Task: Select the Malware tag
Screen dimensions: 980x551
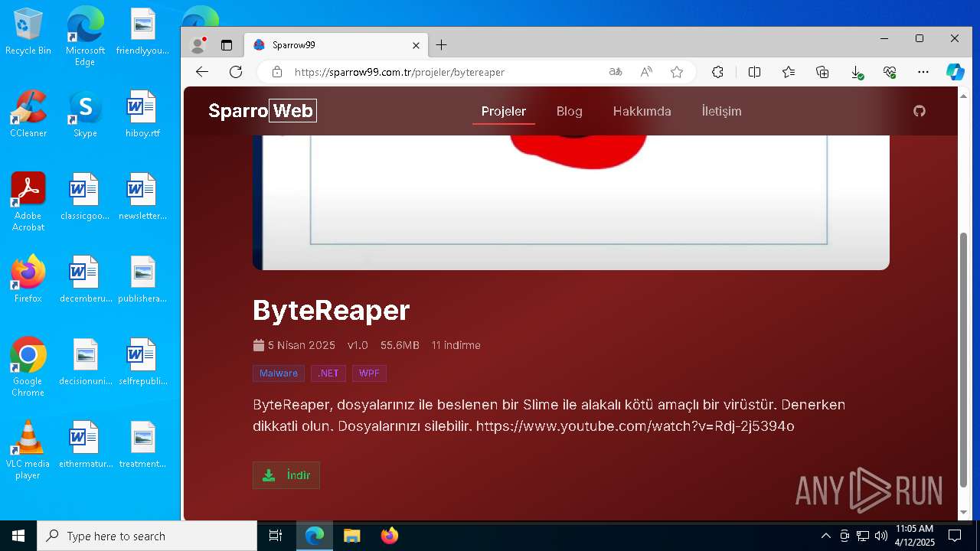Action: tap(279, 373)
